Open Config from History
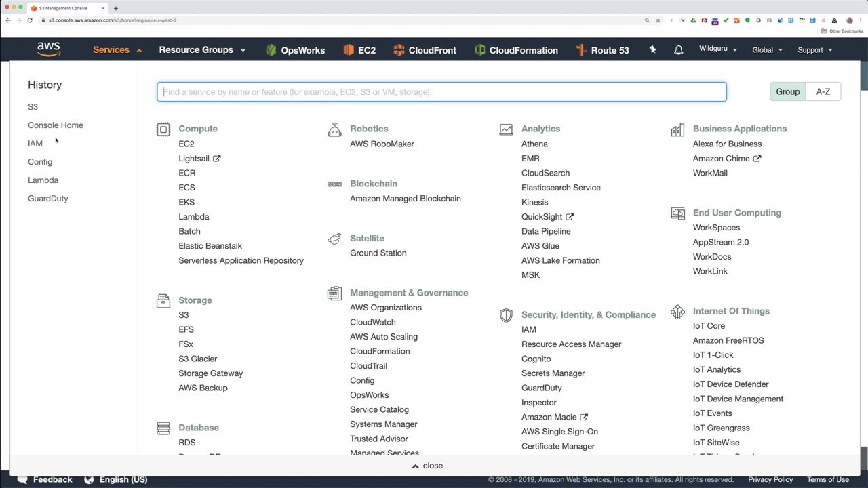The image size is (868, 488). point(40,162)
